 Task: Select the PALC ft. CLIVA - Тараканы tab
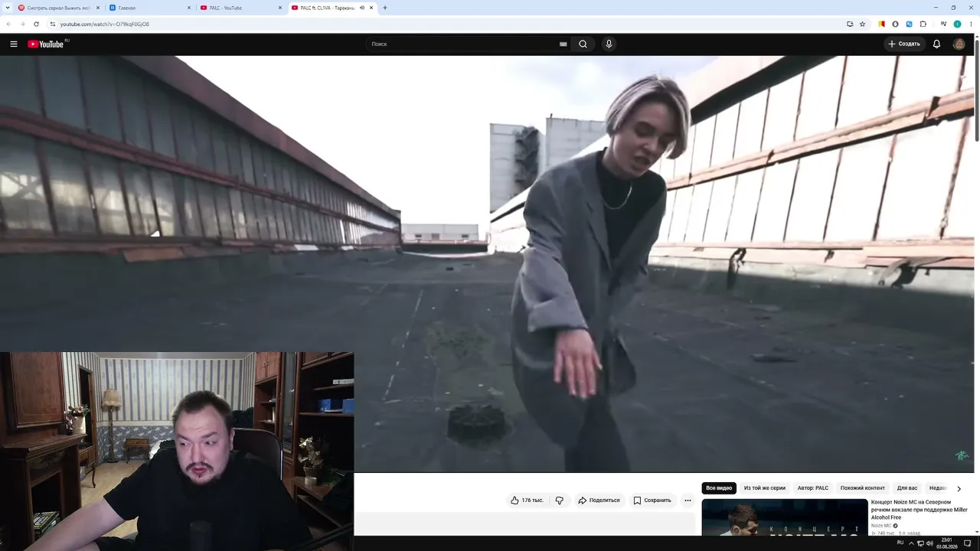(332, 8)
